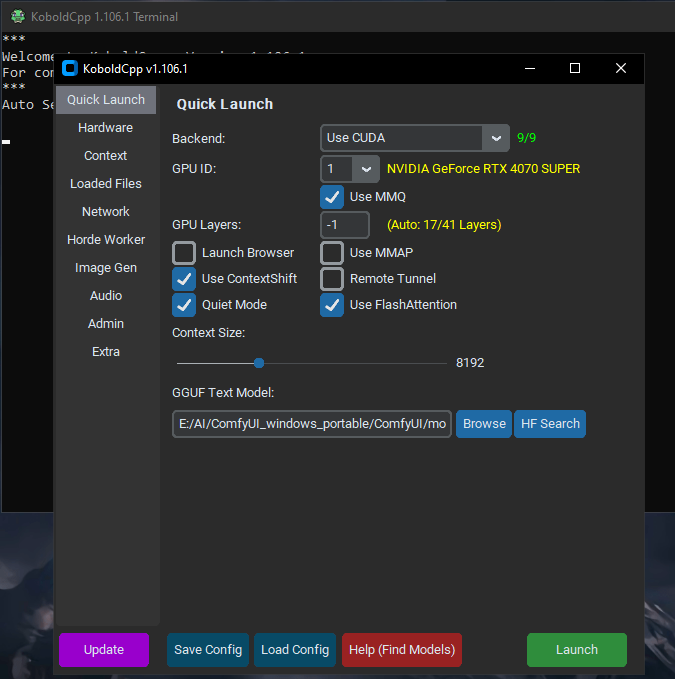Enable the Use MMAP checkbox

pyautogui.click(x=332, y=253)
